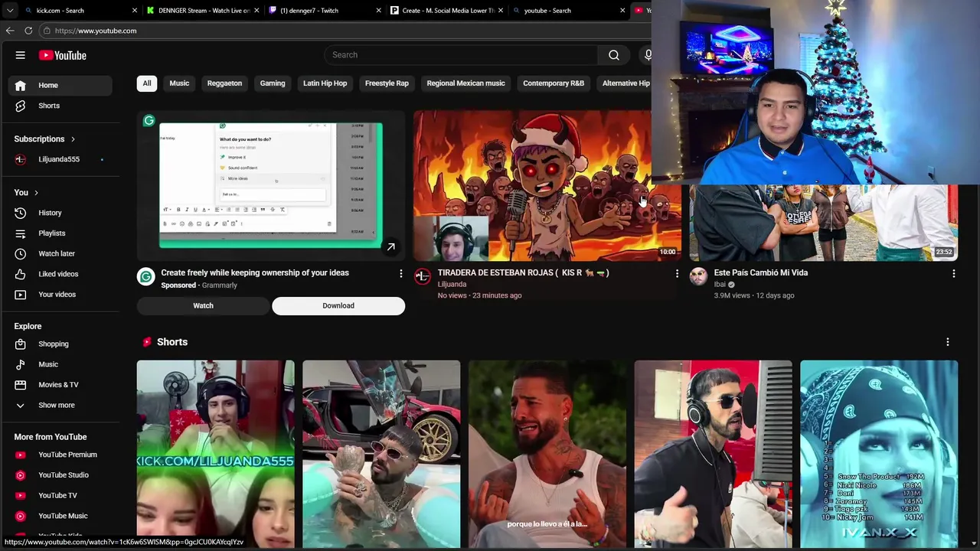Click inside the YouTube search field
980x551 pixels.
point(461,55)
